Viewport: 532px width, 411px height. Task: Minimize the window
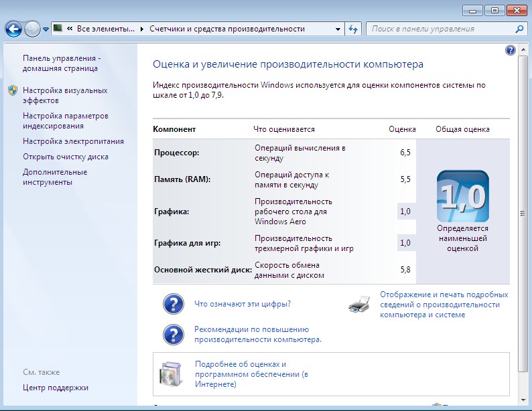pos(472,11)
